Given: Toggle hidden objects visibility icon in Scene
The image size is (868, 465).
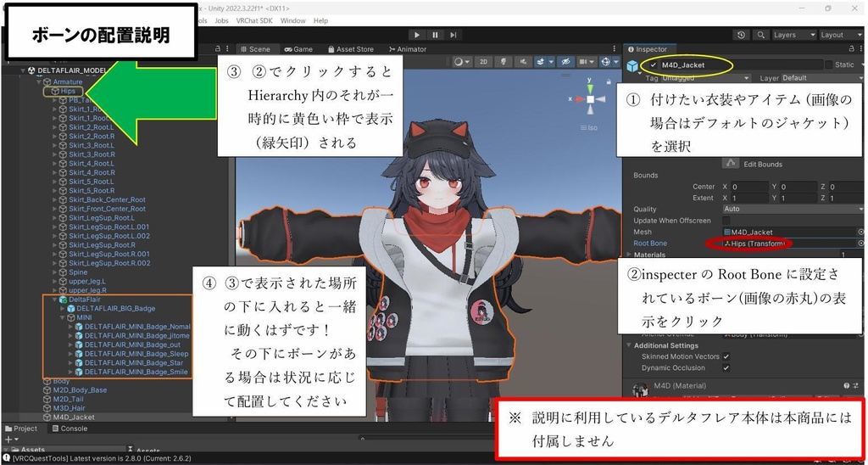Looking at the screenshot, I should point(565,62).
